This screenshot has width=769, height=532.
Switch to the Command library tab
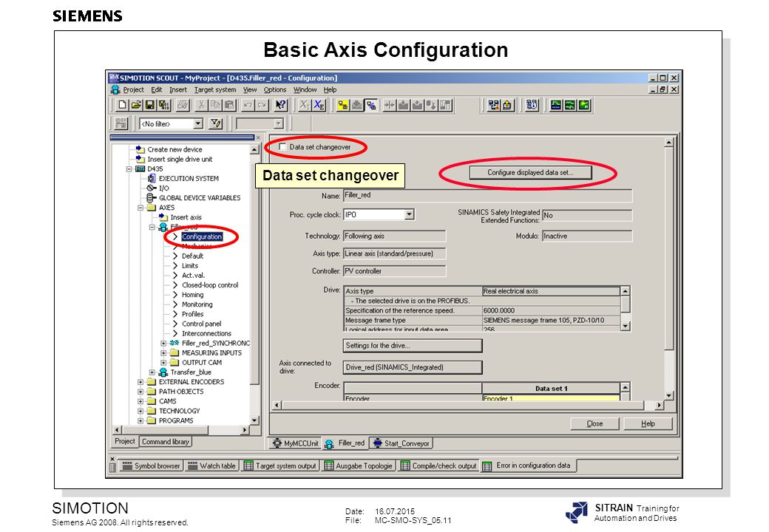[166, 441]
